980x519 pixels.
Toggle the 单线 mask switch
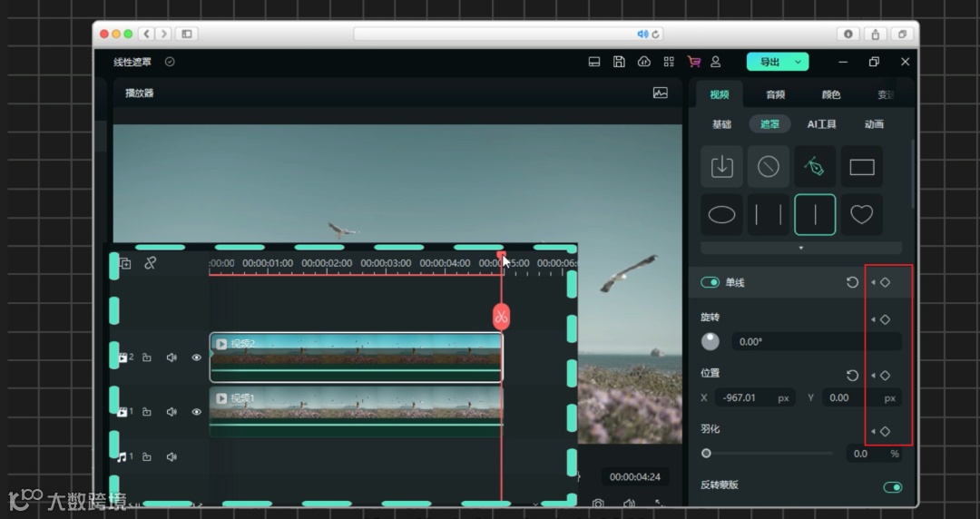coord(710,282)
